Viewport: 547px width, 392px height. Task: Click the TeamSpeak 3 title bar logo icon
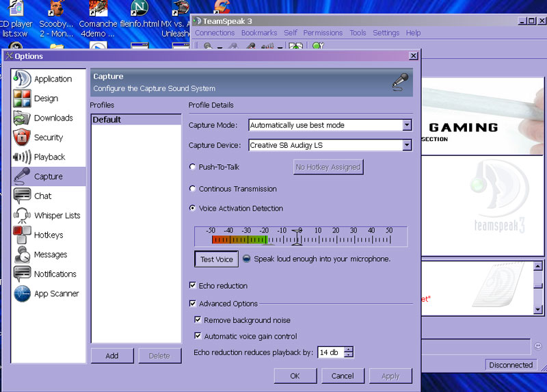click(x=197, y=21)
